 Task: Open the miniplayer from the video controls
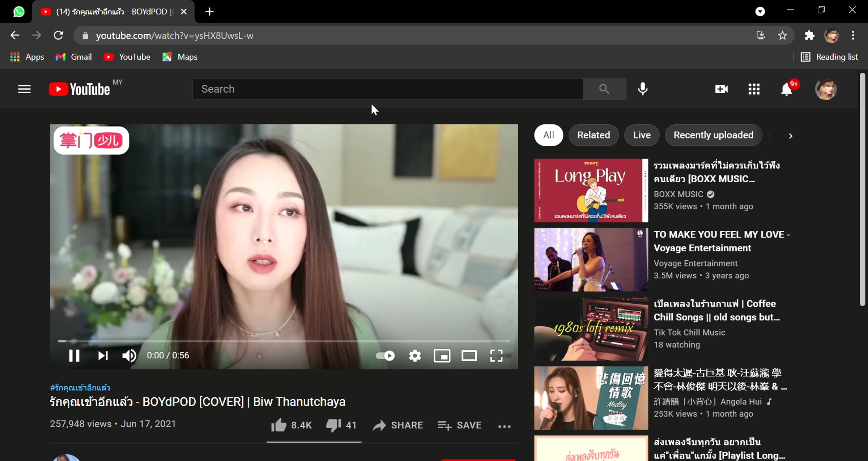coord(442,356)
